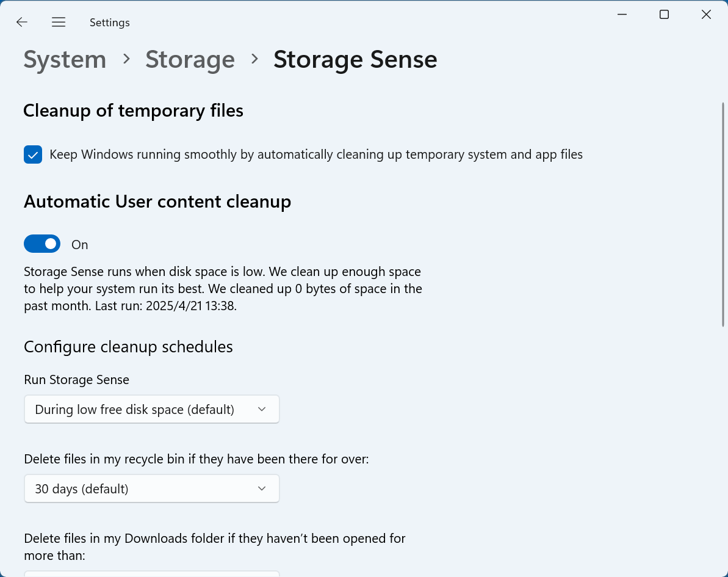
Task: Open the Run Storage Sense dropdown
Action: coord(151,409)
